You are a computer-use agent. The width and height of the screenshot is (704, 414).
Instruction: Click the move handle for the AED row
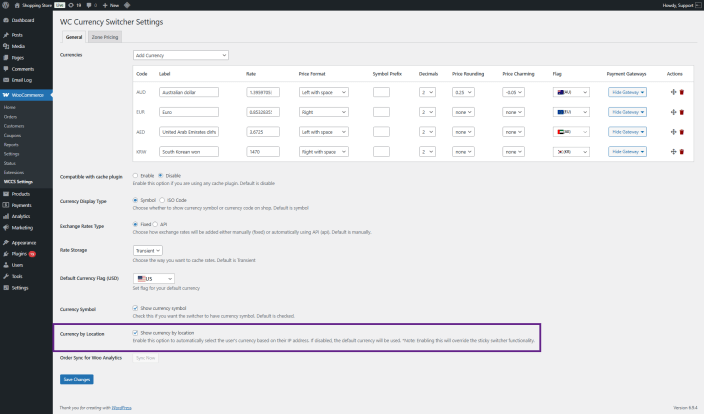(673, 132)
